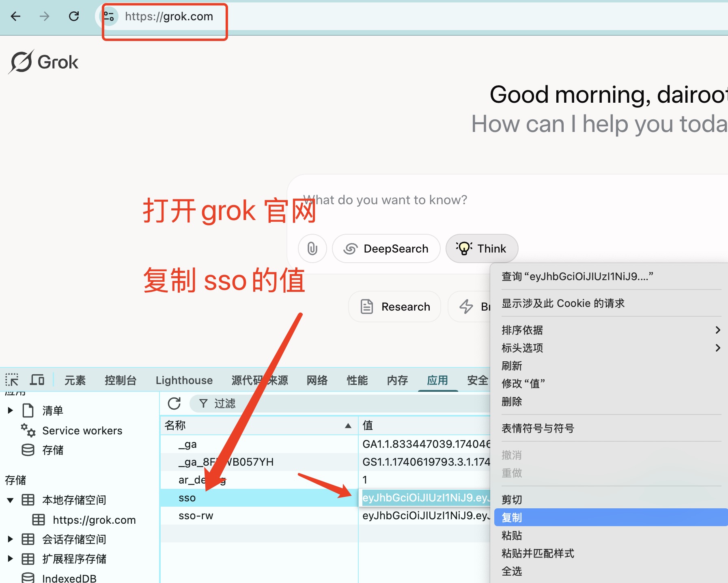
Task: Collapse the 本地存储空间 tree node
Action: tap(11, 500)
